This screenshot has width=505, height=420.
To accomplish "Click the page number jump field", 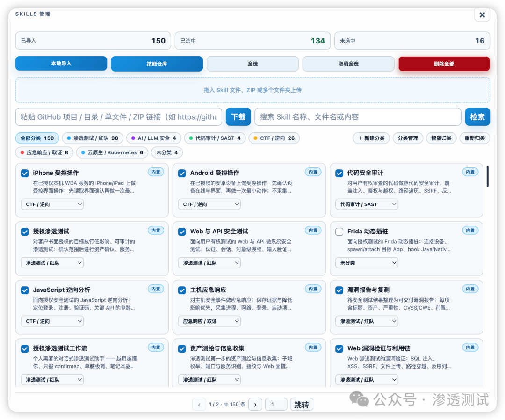I will (276, 405).
